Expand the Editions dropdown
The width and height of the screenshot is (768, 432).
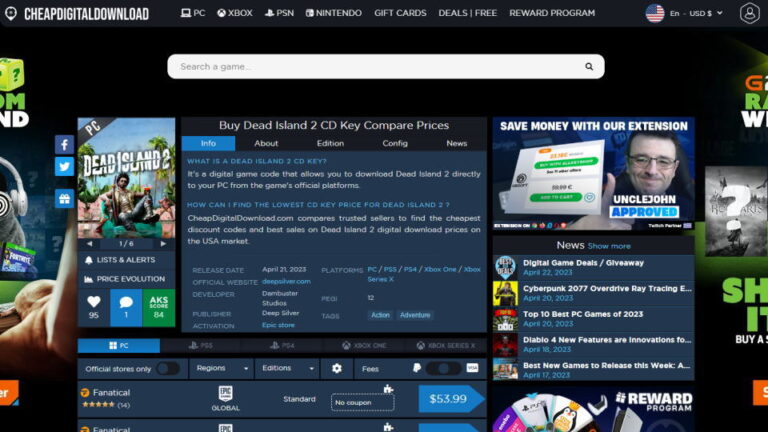[286, 368]
